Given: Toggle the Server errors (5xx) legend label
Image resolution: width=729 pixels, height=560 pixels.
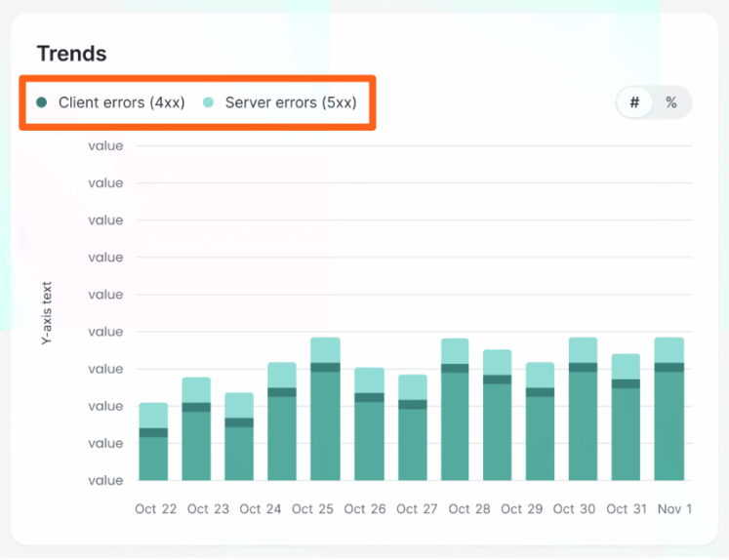Looking at the screenshot, I should (288, 102).
